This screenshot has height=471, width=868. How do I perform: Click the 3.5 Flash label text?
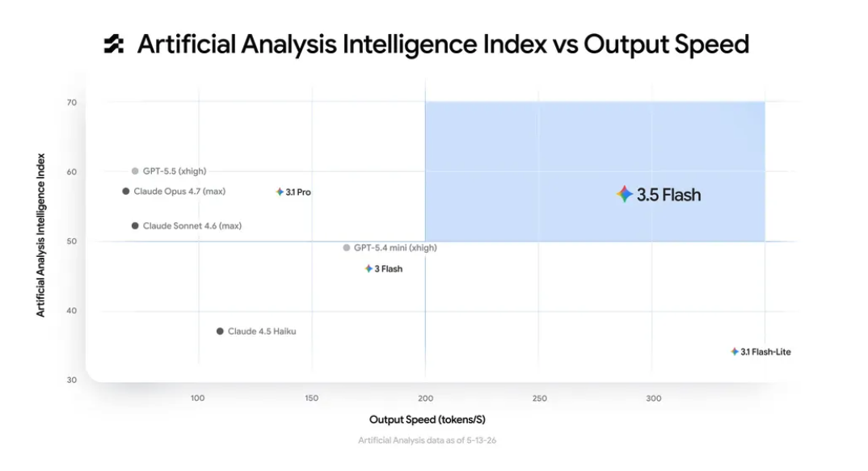pyautogui.click(x=668, y=195)
